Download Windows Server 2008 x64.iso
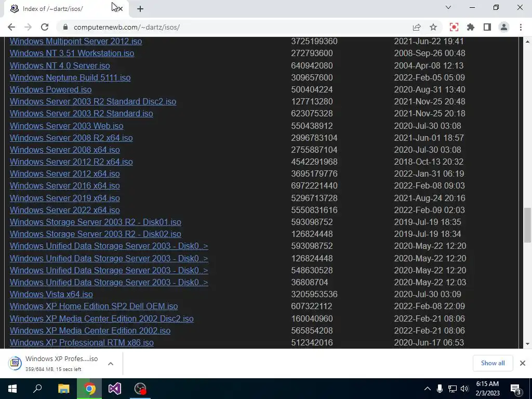The image size is (532, 399). pos(65,150)
